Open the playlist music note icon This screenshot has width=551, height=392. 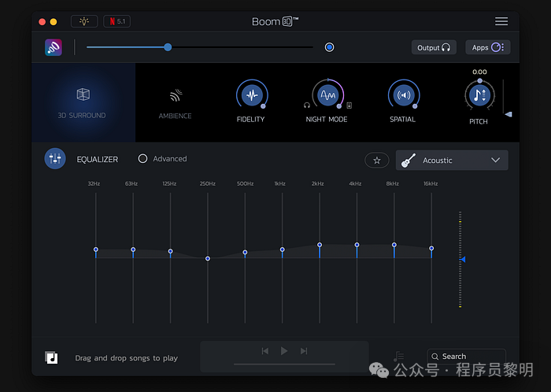click(x=398, y=357)
